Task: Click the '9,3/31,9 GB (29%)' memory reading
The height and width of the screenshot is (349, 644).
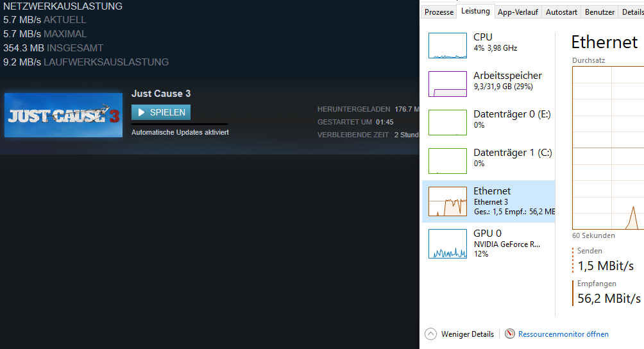Action: (503, 87)
